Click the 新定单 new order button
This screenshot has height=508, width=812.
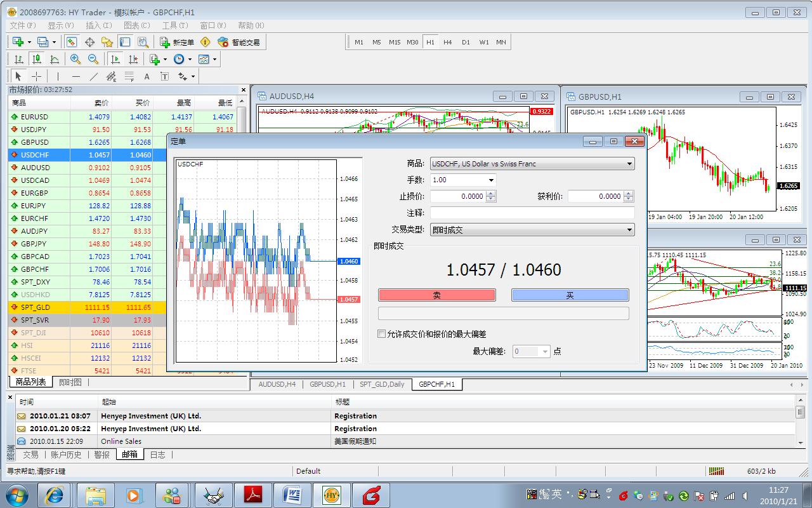(x=177, y=42)
